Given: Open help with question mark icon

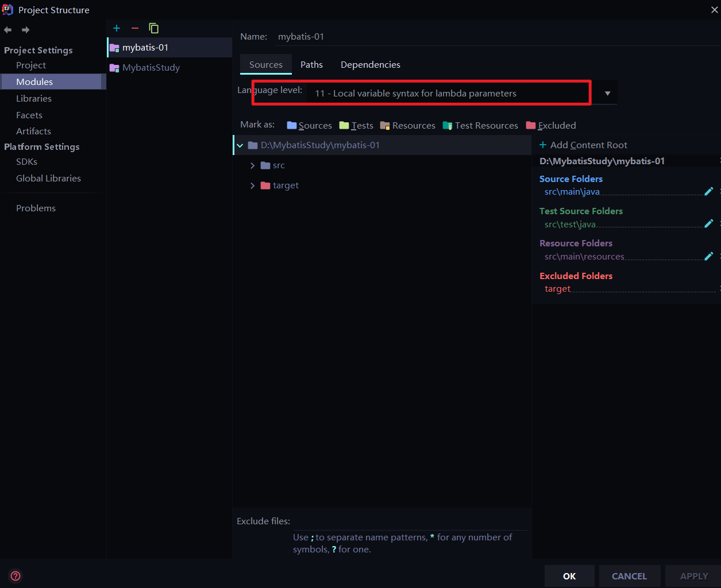Looking at the screenshot, I should tap(16, 576).
